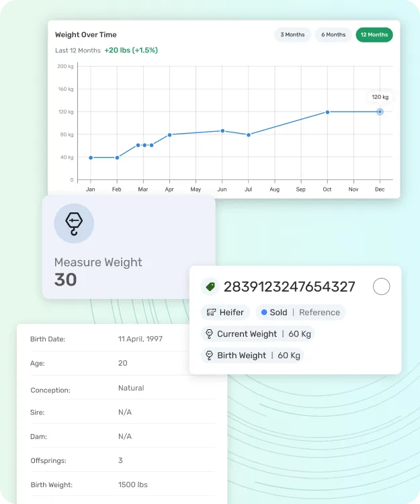Click the weight scale hook icon

point(74,224)
